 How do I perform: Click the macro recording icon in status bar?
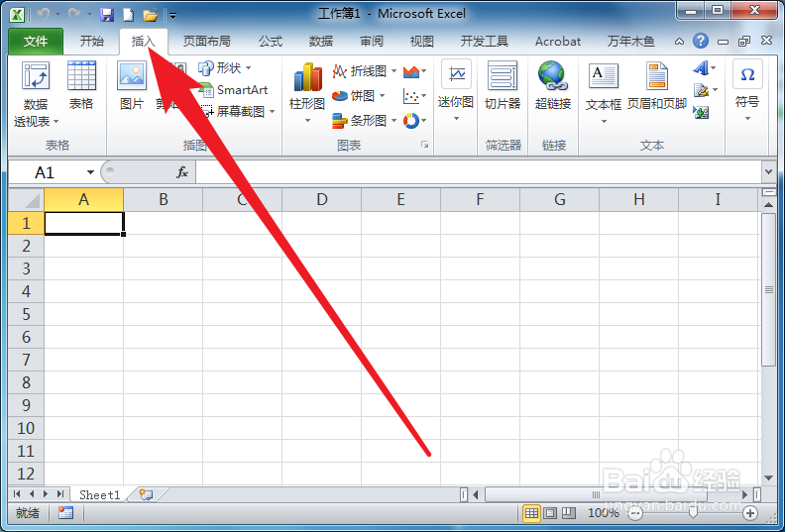(65, 513)
